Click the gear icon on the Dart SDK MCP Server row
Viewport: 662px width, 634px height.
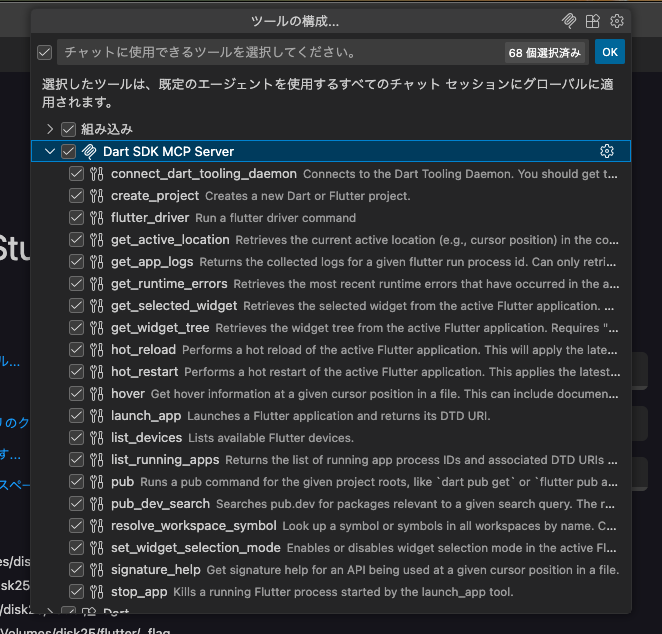(x=606, y=151)
